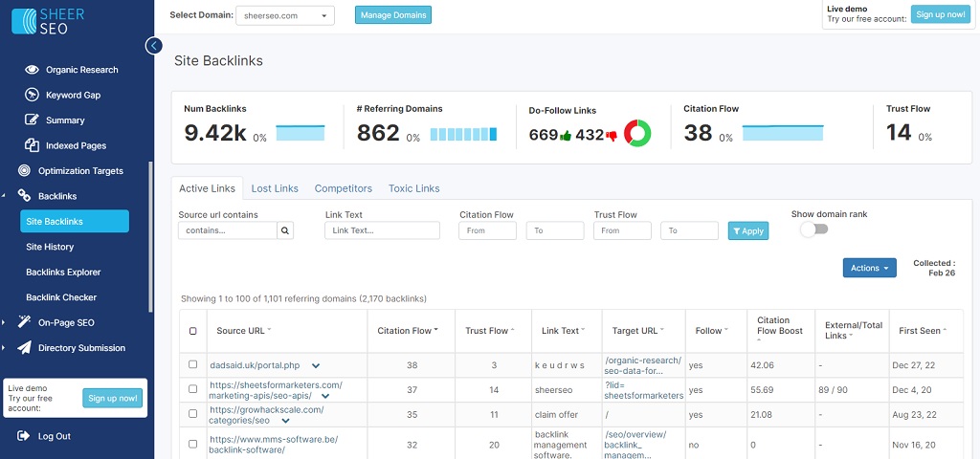This screenshot has height=459, width=980.
Task: Click the Organic Research eye icon
Action: point(32,69)
